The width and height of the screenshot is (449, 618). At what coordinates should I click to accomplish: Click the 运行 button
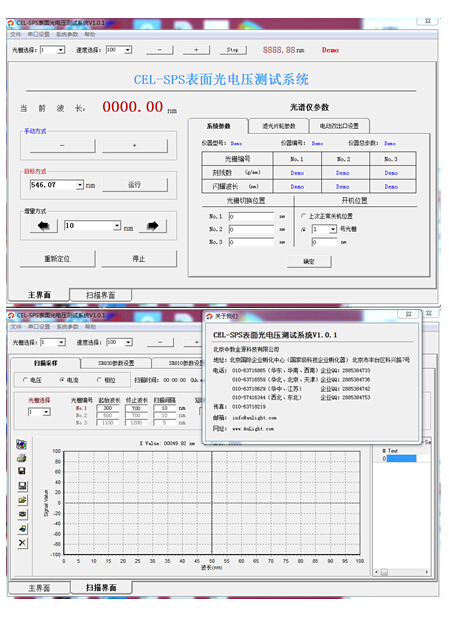pos(134,185)
